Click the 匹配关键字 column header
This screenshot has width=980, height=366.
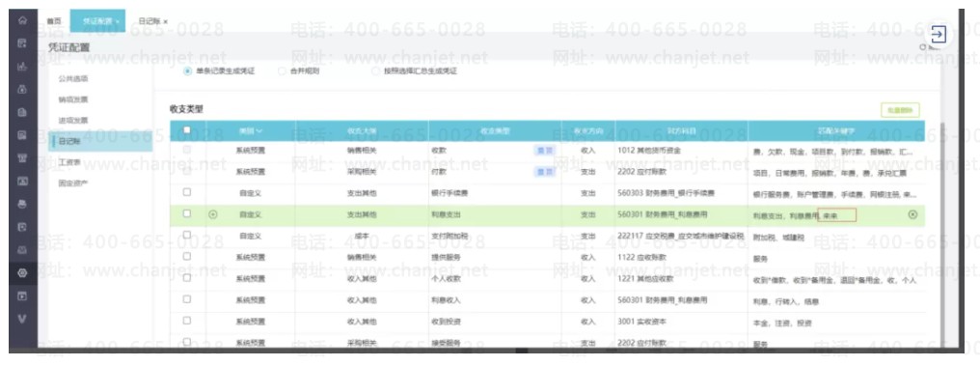835,130
